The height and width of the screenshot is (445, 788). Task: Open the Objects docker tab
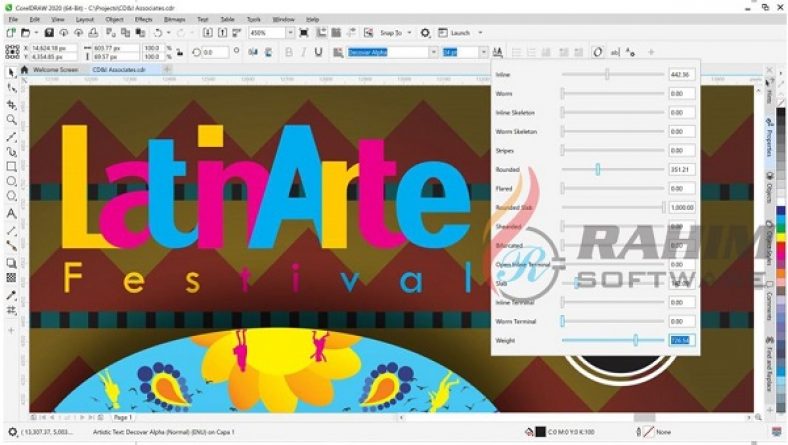point(769,188)
